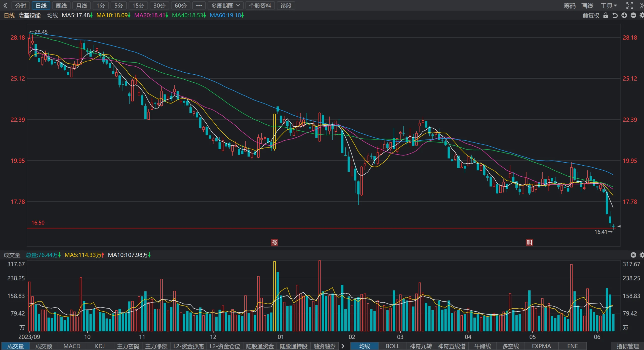Screen dimensions: 644x350
Task: Click MA10:18.09 legend label
Action: tap(113, 15)
